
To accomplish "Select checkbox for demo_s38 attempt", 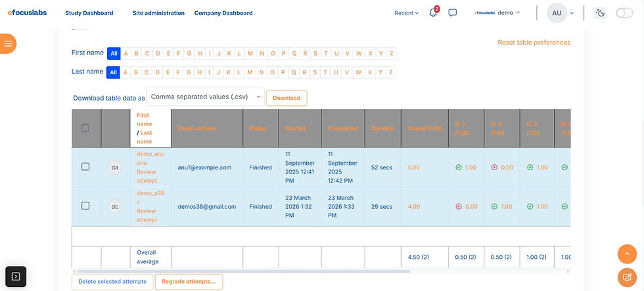I will pyautogui.click(x=85, y=206).
